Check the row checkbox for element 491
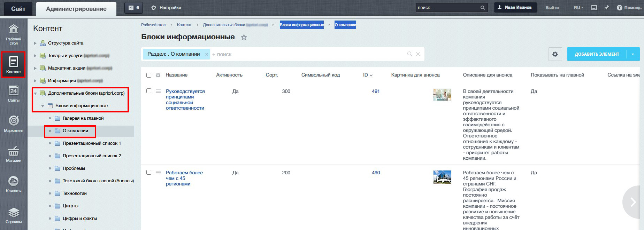This screenshot has height=230, width=644. click(149, 91)
